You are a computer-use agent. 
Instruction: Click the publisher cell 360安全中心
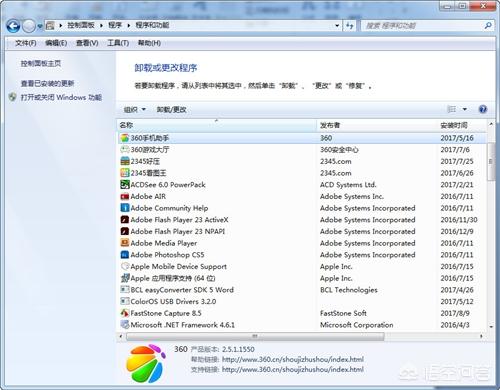pos(339,150)
